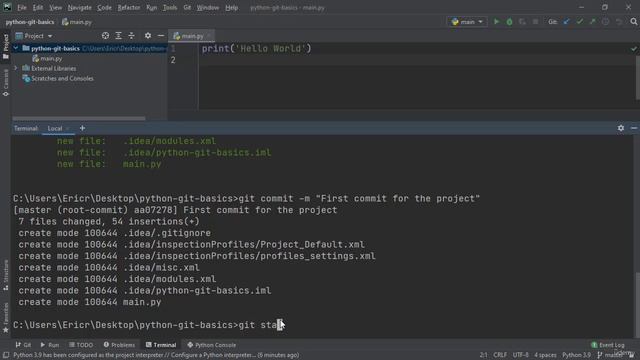Open the main run configuration dropdown

click(467, 22)
